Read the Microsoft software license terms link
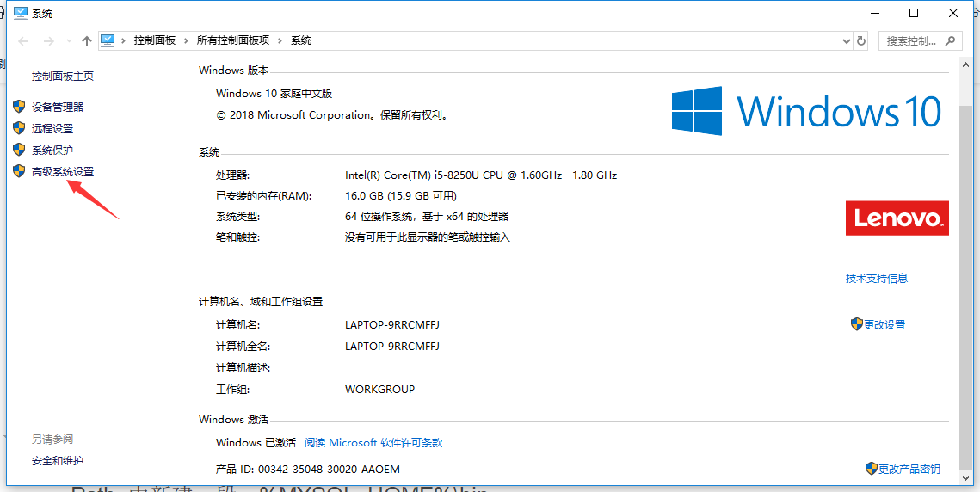 373,443
